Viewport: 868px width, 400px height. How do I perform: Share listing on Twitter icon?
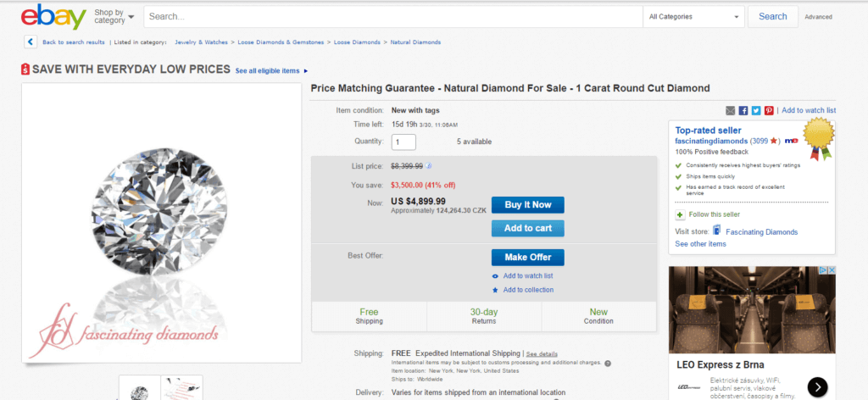click(756, 111)
